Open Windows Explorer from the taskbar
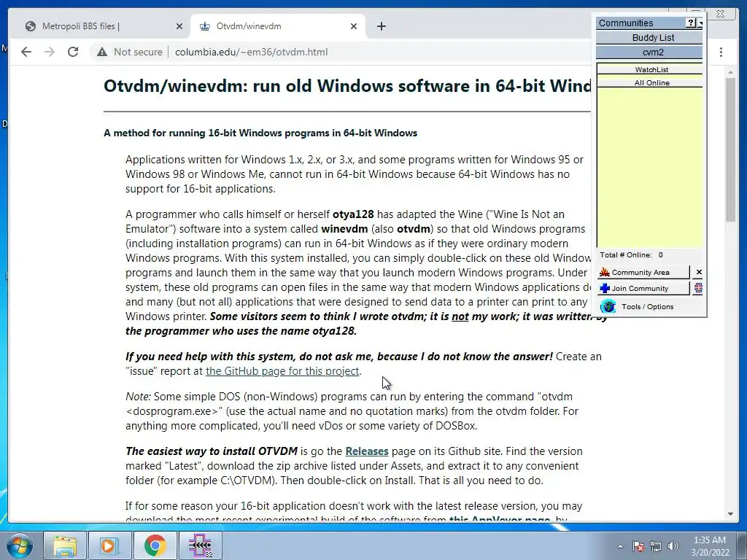 [x=65, y=545]
